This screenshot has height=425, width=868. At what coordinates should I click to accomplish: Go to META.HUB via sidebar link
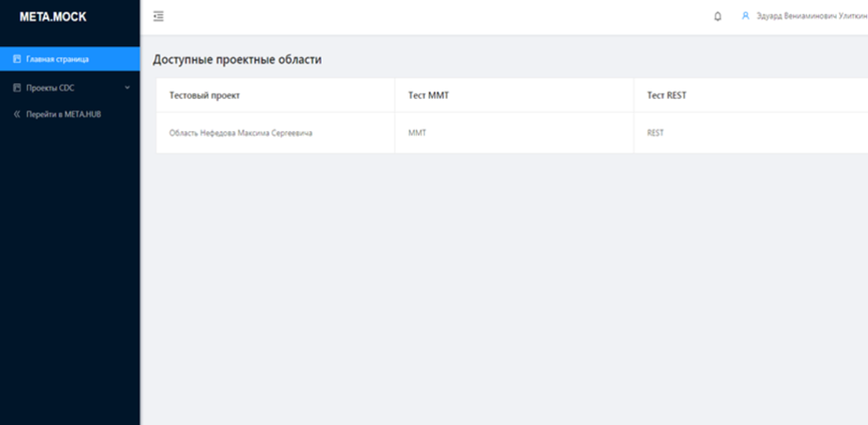(x=64, y=115)
